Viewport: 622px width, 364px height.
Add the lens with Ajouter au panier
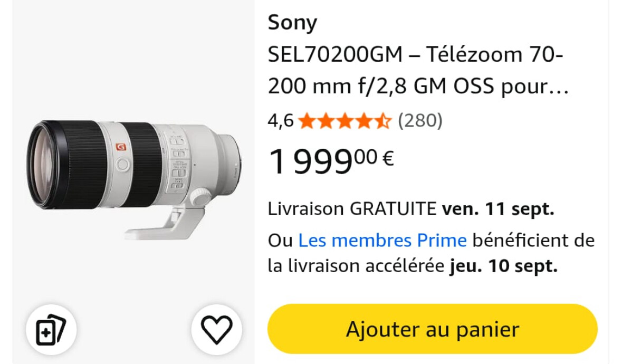coord(433,329)
